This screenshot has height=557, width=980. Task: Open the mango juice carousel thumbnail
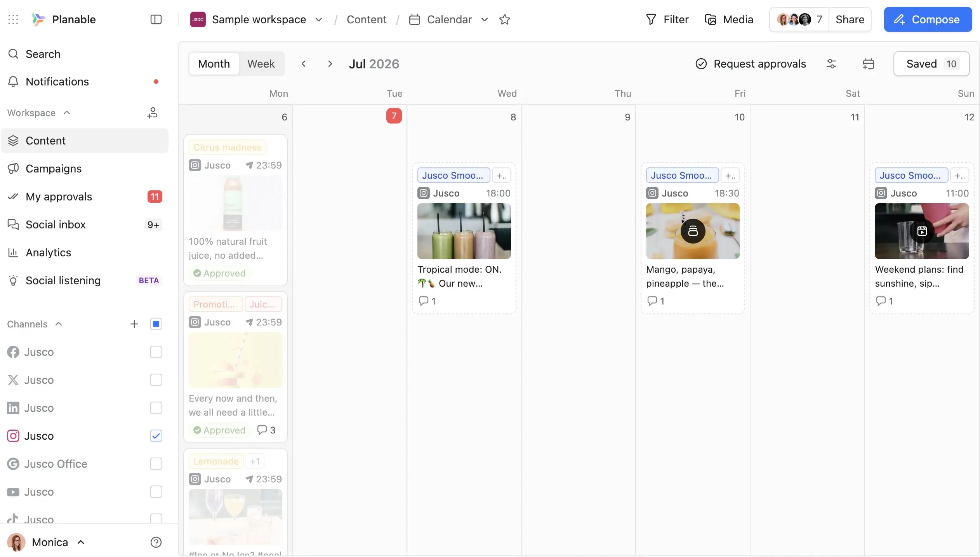[x=693, y=231]
